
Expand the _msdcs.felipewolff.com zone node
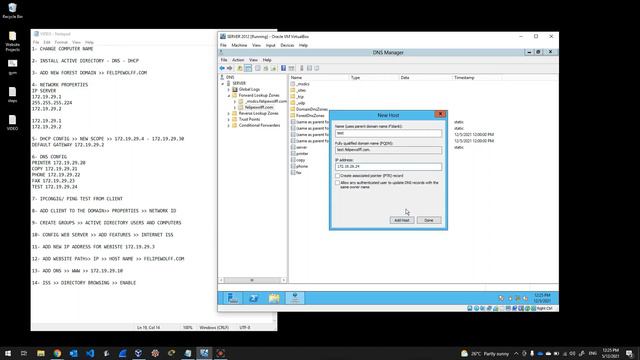click(x=235, y=101)
